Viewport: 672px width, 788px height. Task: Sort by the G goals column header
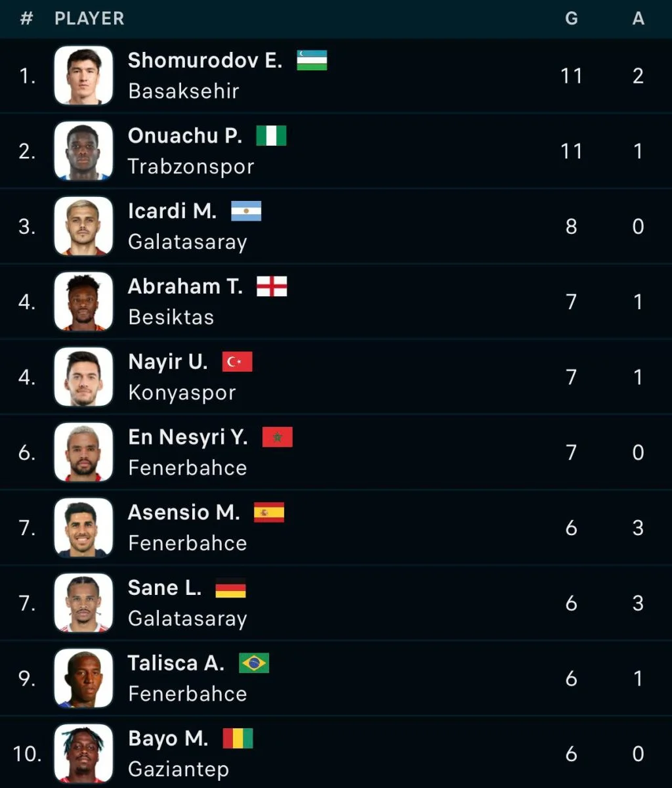pos(572,19)
